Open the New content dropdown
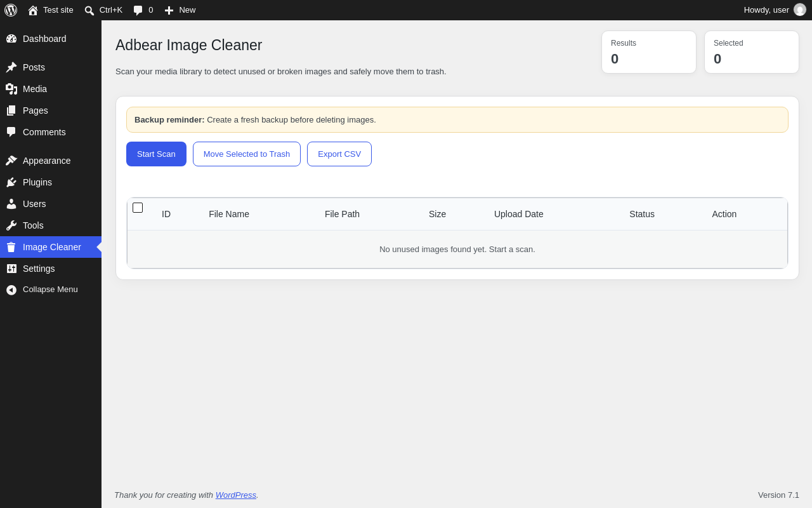This screenshot has height=508, width=812. coord(180,10)
